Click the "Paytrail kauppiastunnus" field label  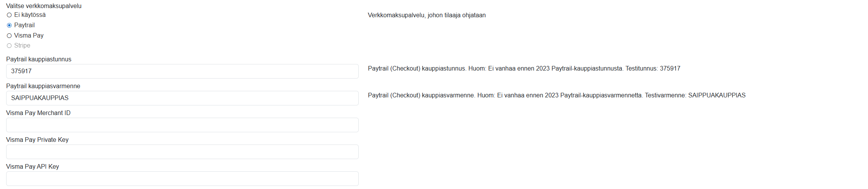tap(39, 59)
